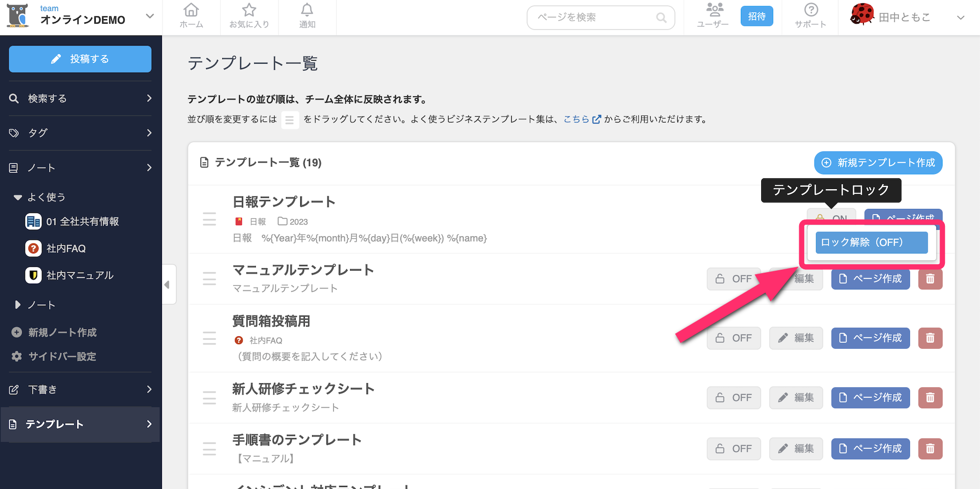Click trash icon for 手順書のテンプレート
Image resolution: width=980 pixels, height=489 pixels.
pyautogui.click(x=930, y=448)
